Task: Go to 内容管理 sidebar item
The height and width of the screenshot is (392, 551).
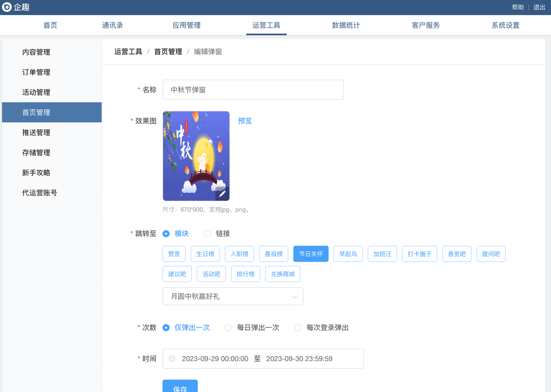Action: (x=36, y=52)
